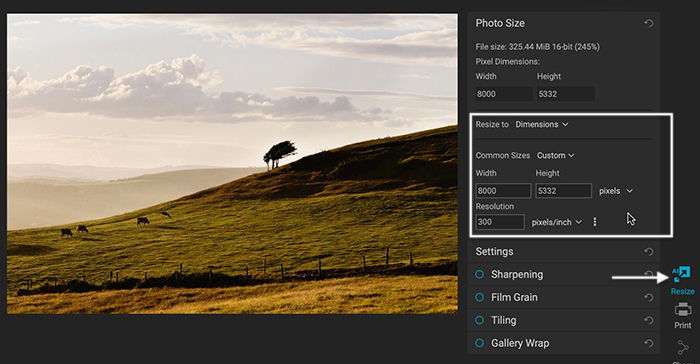This screenshot has height=364, width=700.
Task: Enable the Tiling toggle circle
Action: tap(479, 320)
